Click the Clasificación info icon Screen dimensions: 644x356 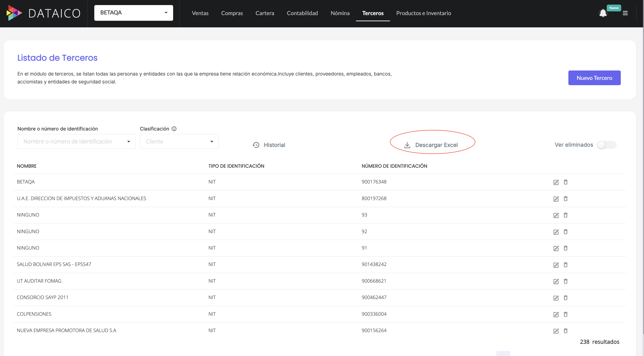tap(174, 129)
